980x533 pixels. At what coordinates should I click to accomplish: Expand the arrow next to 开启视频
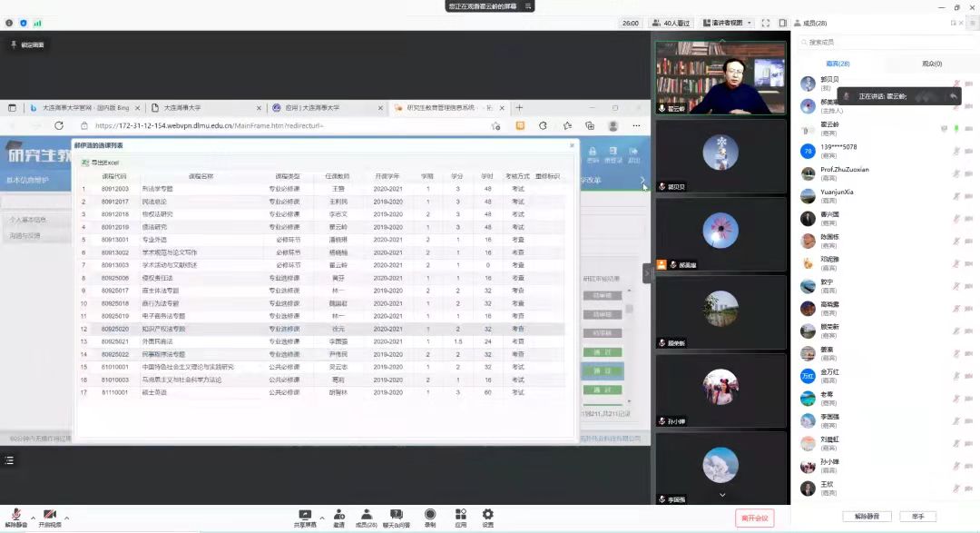(66, 516)
